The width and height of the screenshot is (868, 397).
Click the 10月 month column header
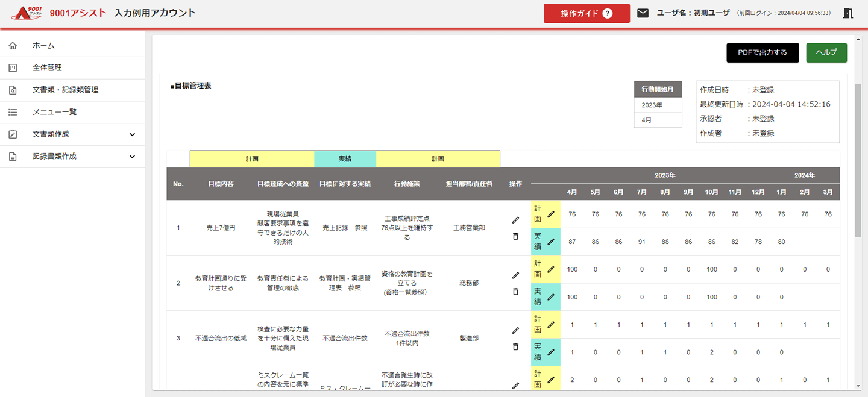(712, 192)
